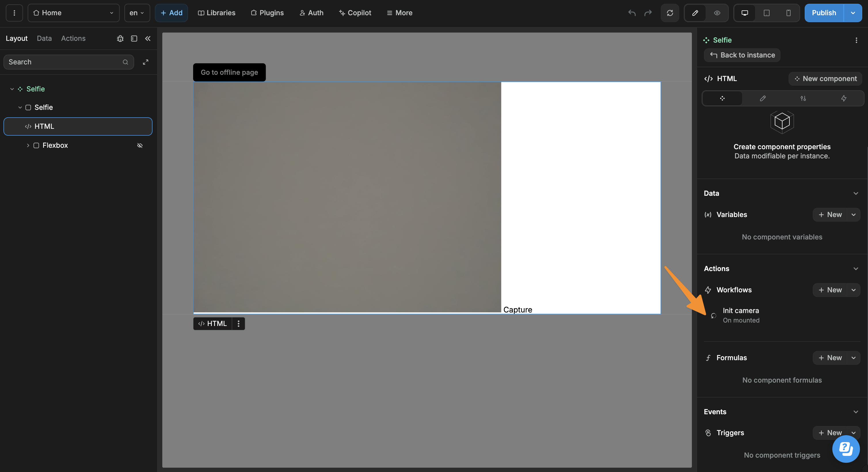Open the debug panel in the left sidebar
Screen dimensions: 868x472
point(120,39)
